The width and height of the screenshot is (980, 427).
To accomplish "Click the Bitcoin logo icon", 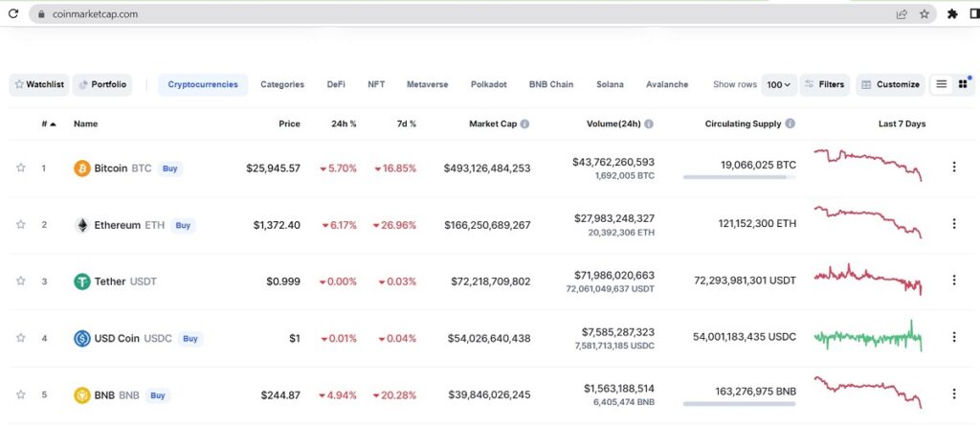I will coord(82,169).
